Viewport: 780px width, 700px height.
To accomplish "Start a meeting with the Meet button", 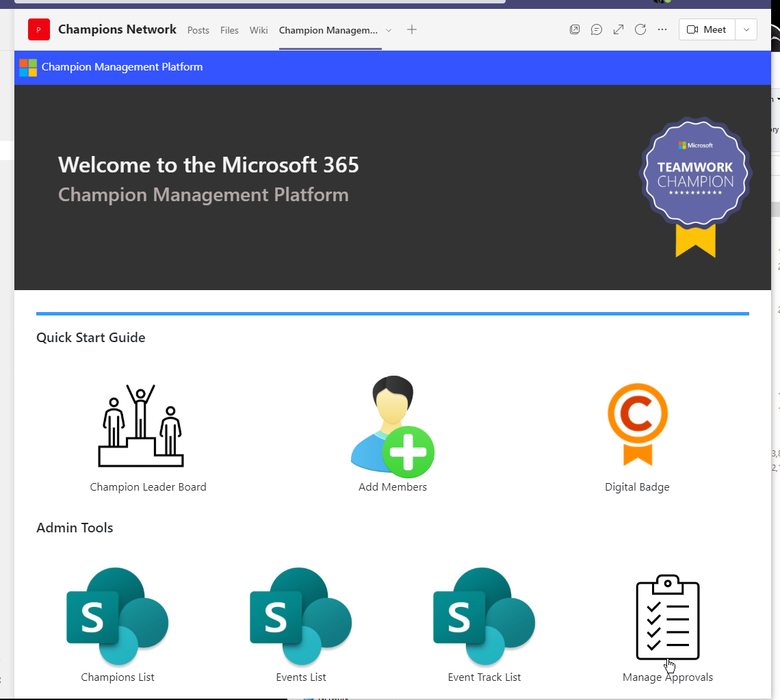I will 706,29.
